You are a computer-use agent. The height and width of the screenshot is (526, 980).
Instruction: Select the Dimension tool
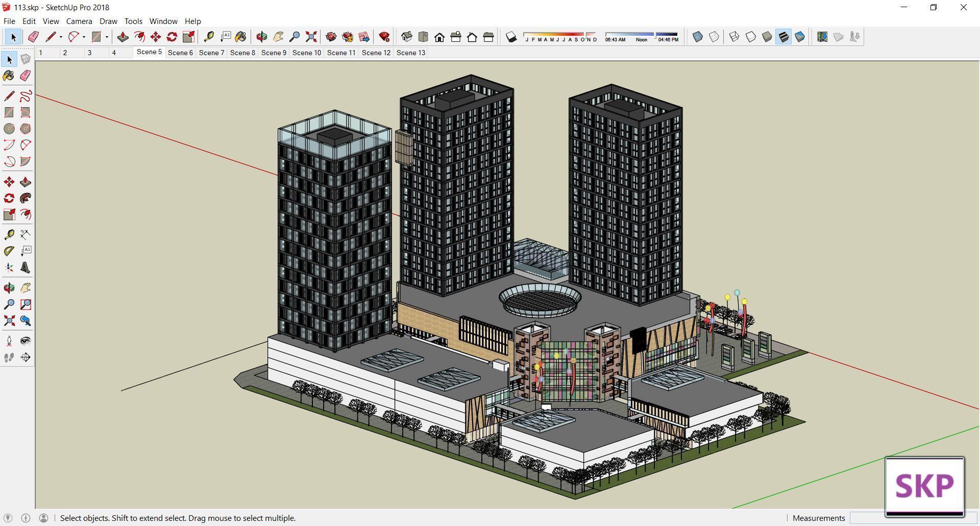tap(26, 234)
